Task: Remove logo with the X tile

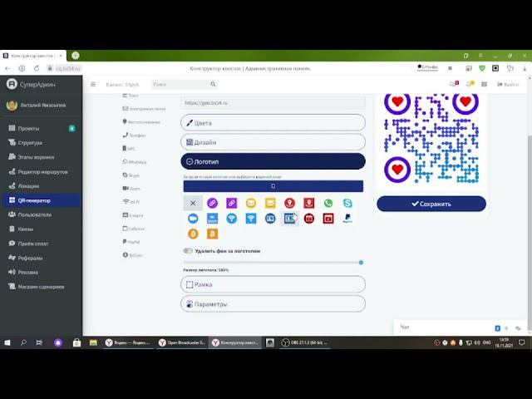Action: 193,203
